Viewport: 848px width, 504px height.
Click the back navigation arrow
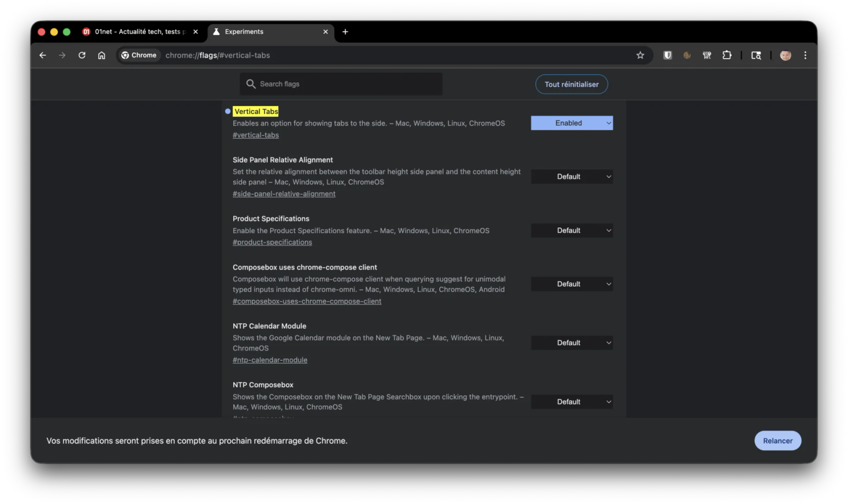click(x=43, y=55)
